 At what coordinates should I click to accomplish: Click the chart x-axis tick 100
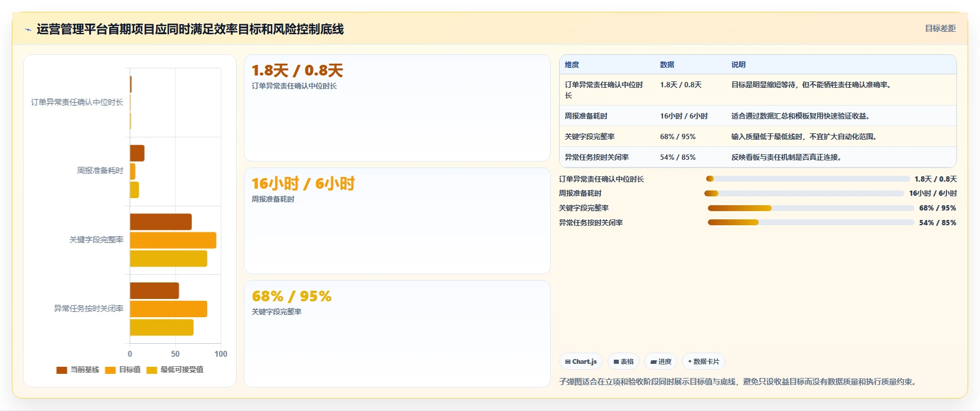tap(221, 354)
